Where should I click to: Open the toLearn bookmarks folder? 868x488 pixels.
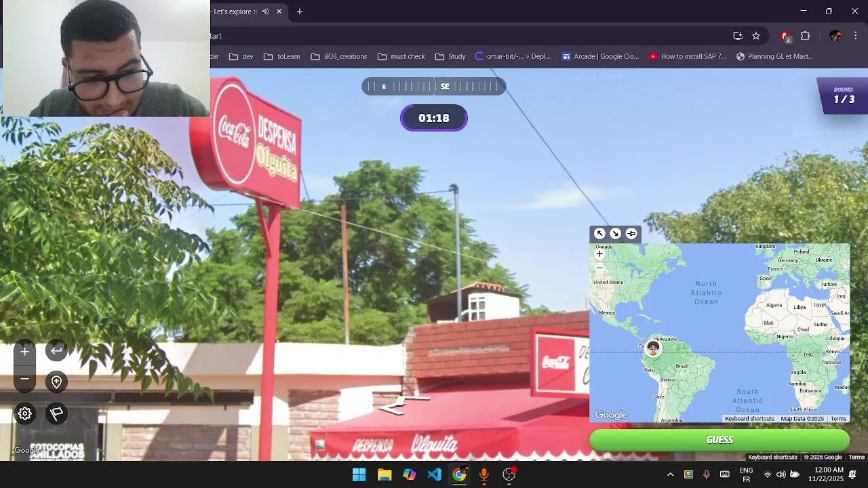(x=281, y=56)
